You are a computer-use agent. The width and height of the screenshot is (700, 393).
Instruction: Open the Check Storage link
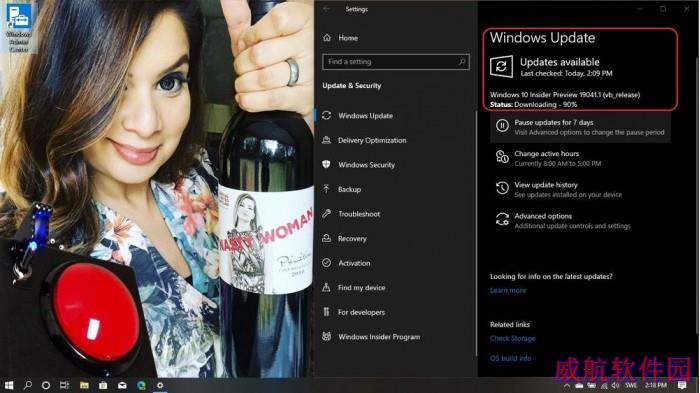tap(512, 339)
